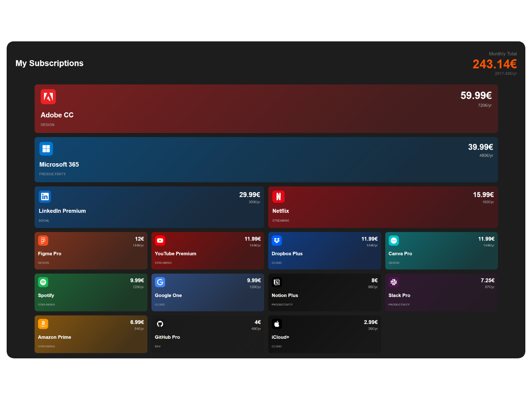Viewport: 532px width, 399px height.
Task: Click the Dropbox Plus icon
Action: coord(277,240)
